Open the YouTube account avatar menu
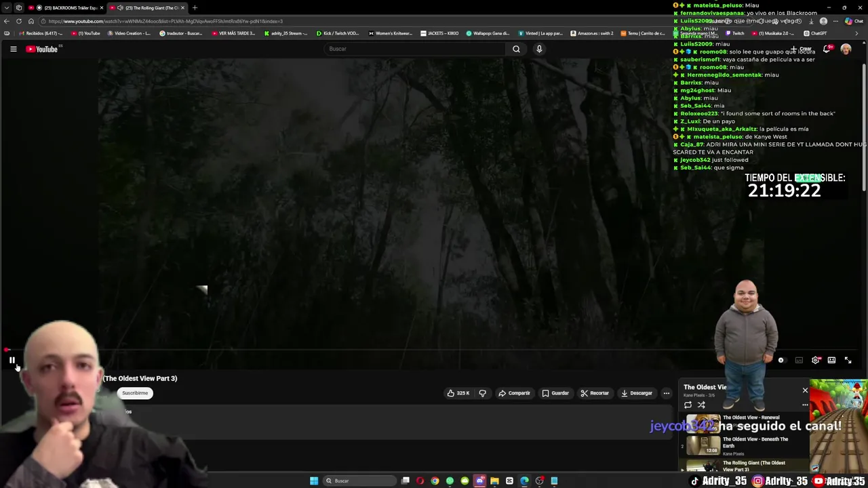This screenshot has height=488, width=868. [x=846, y=49]
